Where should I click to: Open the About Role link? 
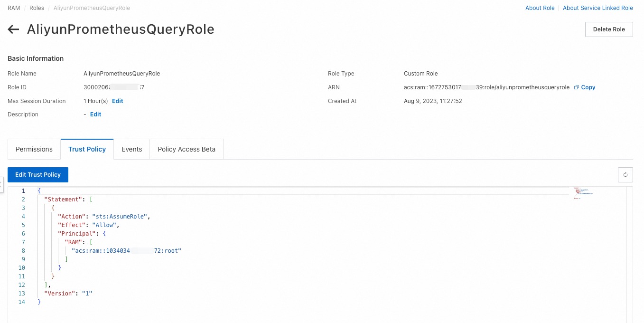pos(540,8)
